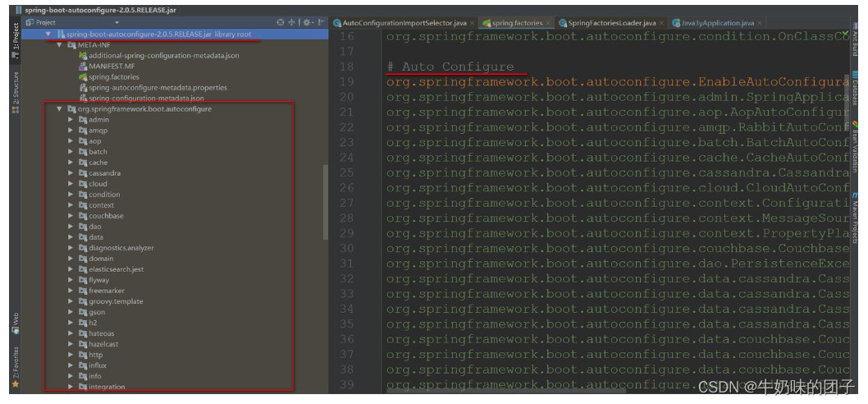Open the Maven Projects side panel
Screen dimensions: 868x404
pyautogui.click(x=855, y=218)
